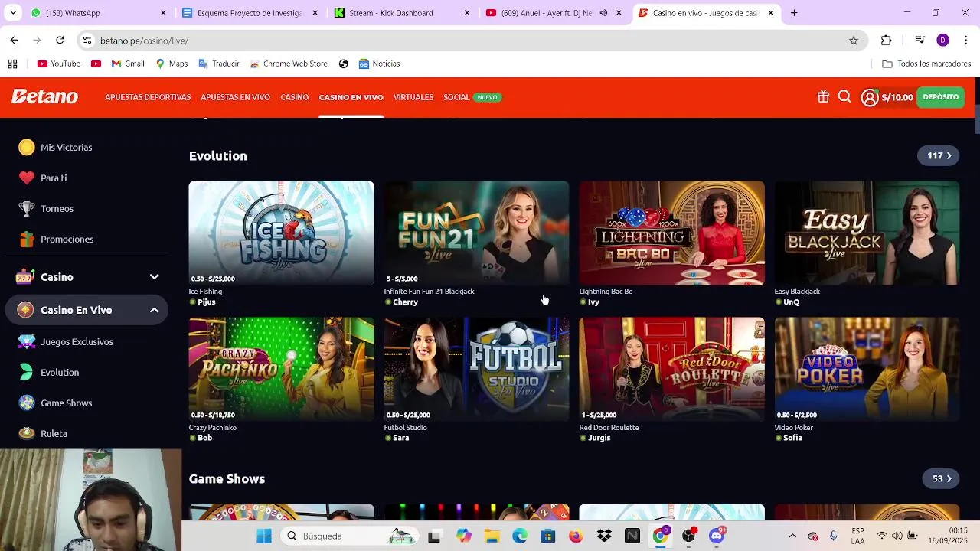The height and width of the screenshot is (551, 980).
Task: Select Game Shows in sidebar
Action: click(x=56, y=403)
